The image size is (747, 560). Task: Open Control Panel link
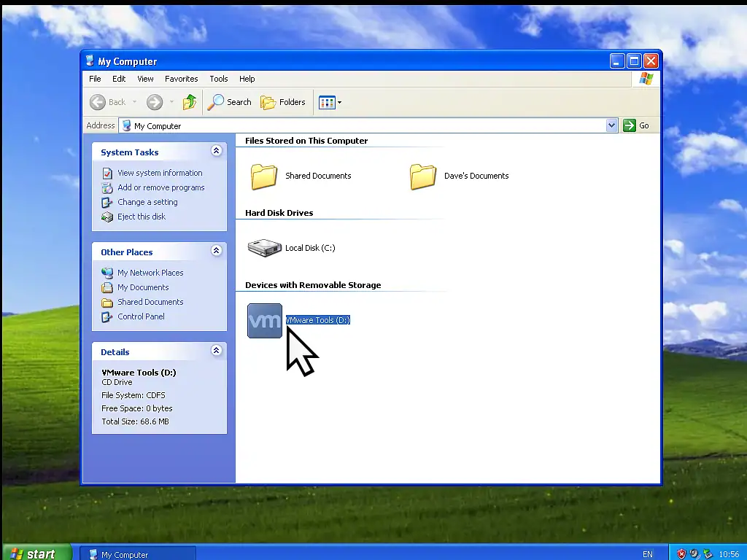(x=141, y=316)
